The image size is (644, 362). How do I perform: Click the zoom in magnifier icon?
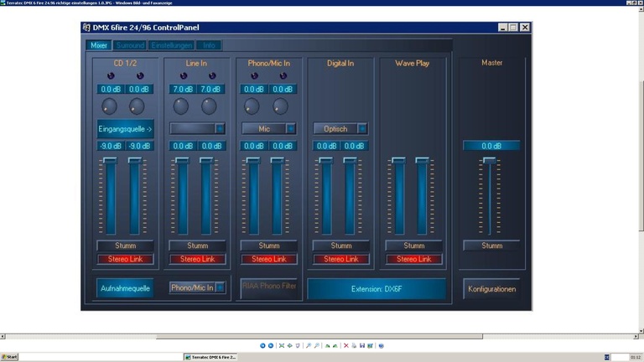308,345
